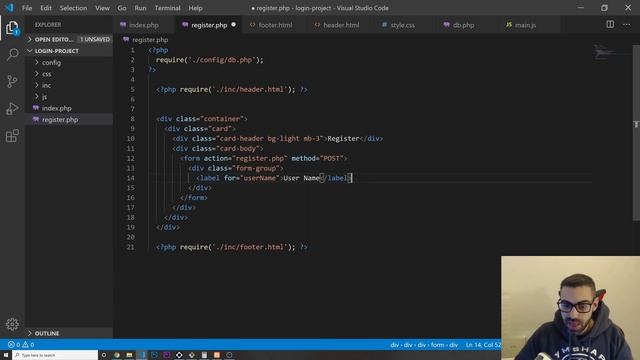Open the Source Control view
The height and width of the screenshot is (360, 640).
click(12, 81)
